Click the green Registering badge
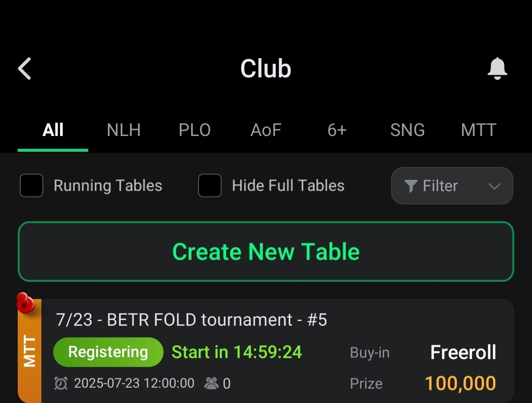The height and width of the screenshot is (403, 532). [x=108, y=352]
